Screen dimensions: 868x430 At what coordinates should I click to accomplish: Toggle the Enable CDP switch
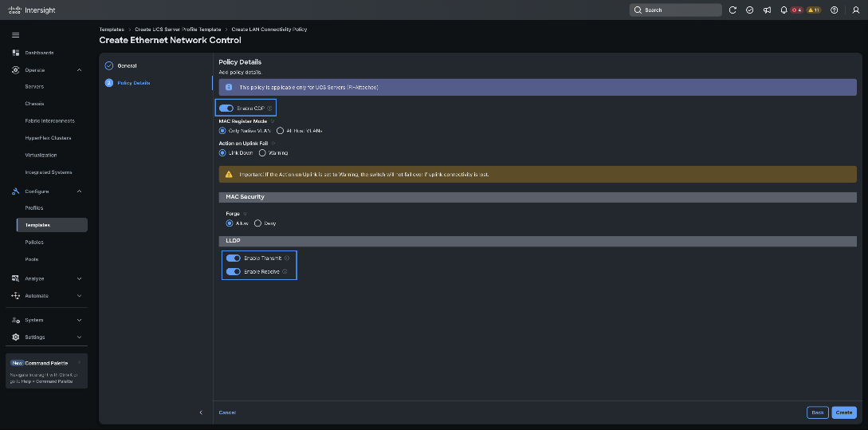coord(226,108)
